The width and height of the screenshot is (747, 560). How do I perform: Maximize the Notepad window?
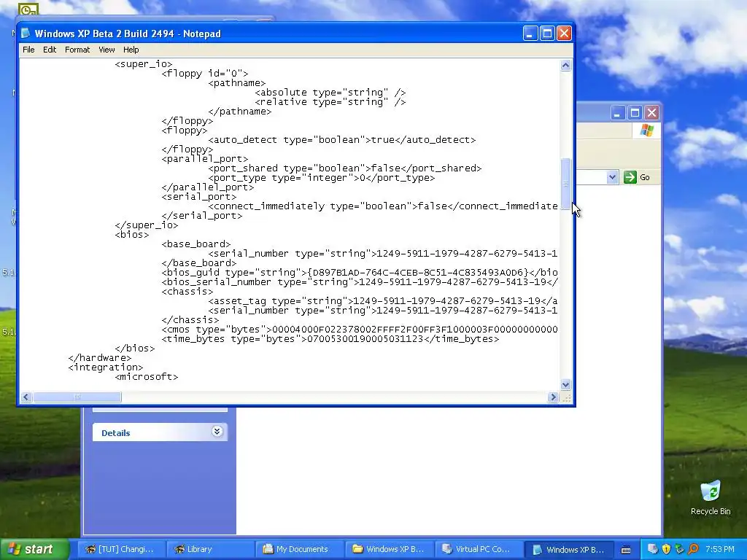(x=547, y=34)
